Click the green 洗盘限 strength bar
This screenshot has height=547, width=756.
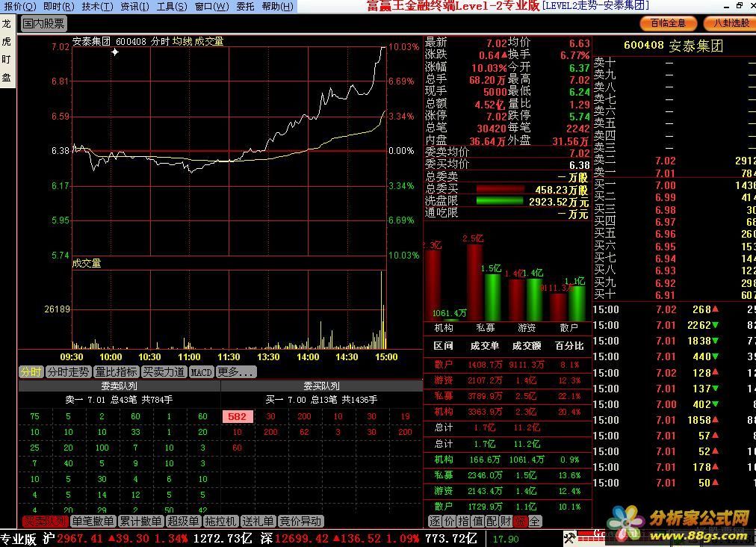click(x=500, y=201)
